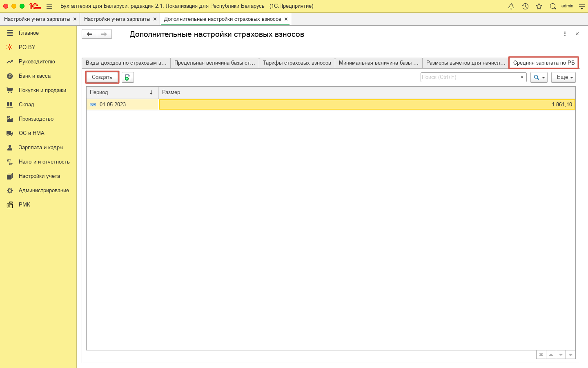Click the global search magnifier icon
588x368 pixels.
click(x=553, y=6)
